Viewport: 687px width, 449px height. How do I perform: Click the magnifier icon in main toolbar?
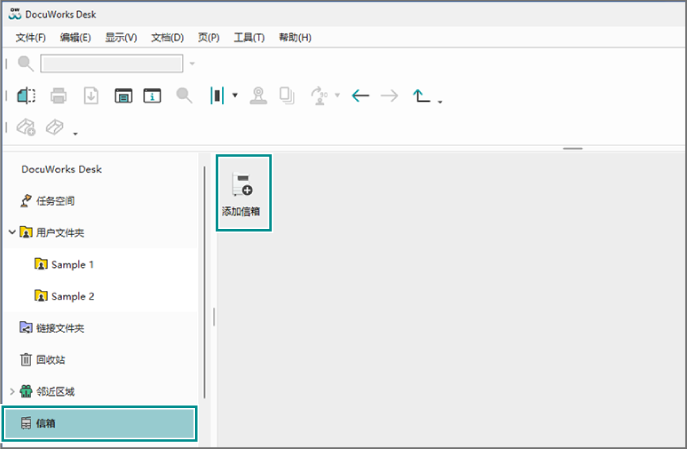pyautogui.click(x=184, y=96)
